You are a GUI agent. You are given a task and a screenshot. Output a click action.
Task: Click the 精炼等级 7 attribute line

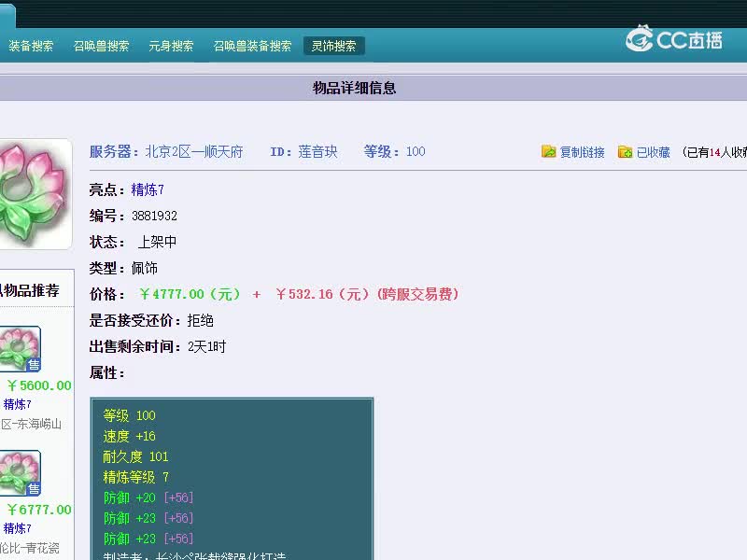tap(135, 477)
